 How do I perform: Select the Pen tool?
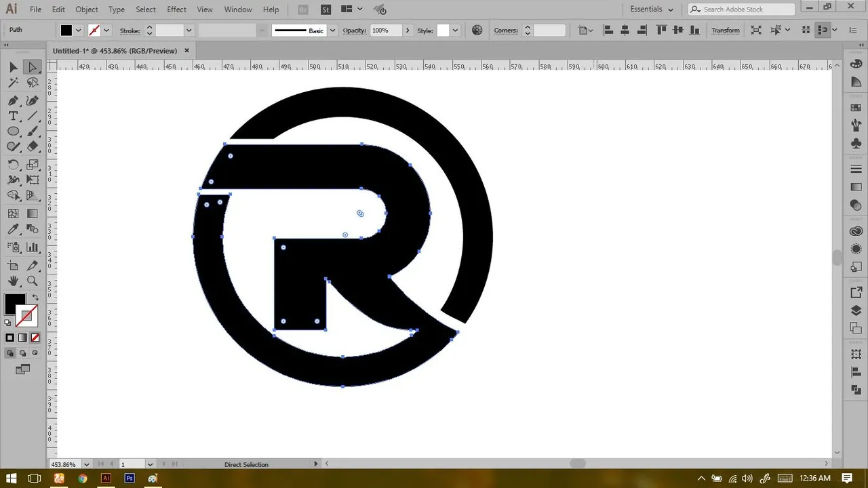(x=13, y=100)
